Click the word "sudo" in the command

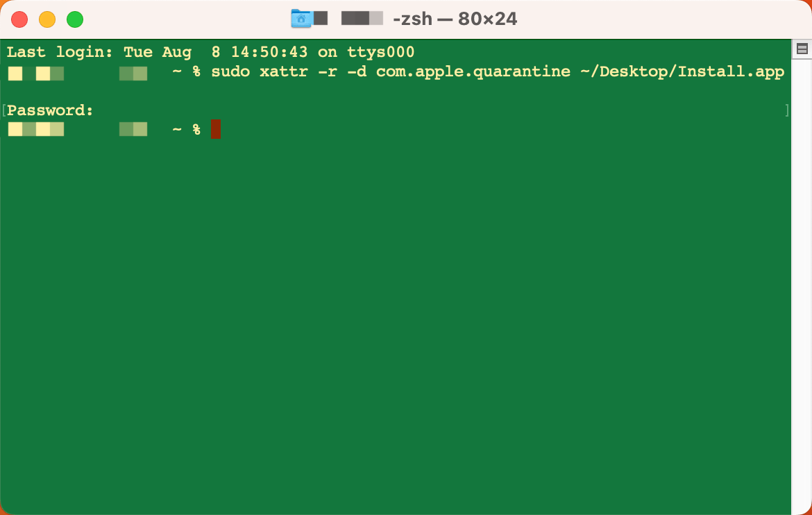[230, 71]
